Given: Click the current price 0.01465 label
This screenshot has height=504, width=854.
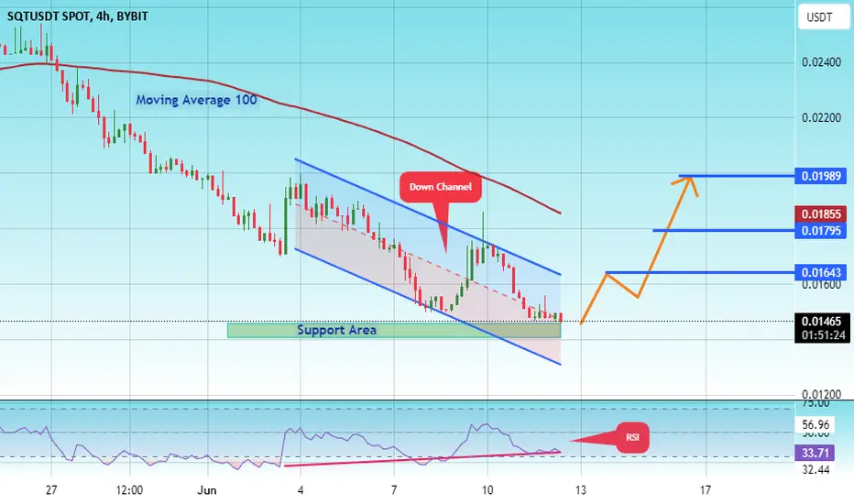Looking at the screenshot, I should (821, 322).
